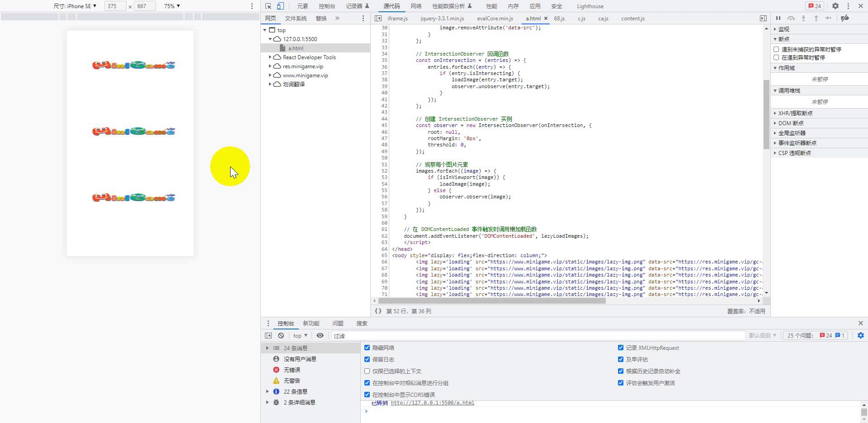Collapse the 127.0.0.1:5500 tree node
Image resolution: width=868 pixels, height=423 pixels.
click(x=270, y=39)
